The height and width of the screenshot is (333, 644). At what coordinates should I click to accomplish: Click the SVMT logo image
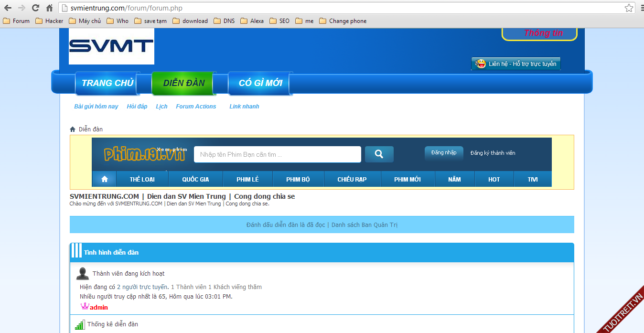[111, 46]
